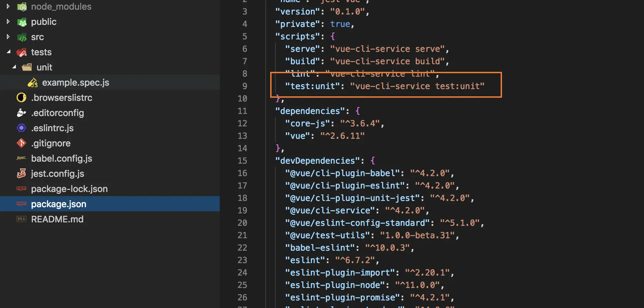Viewport: 644px width, 308px height.
Task: Open jest.config.js file
Action: point(57,174)
